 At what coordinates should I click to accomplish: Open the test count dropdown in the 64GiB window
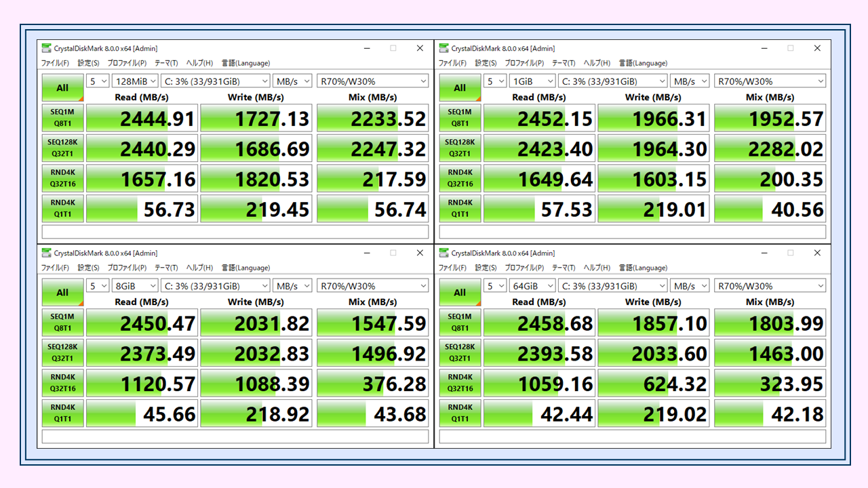[495, 286]
